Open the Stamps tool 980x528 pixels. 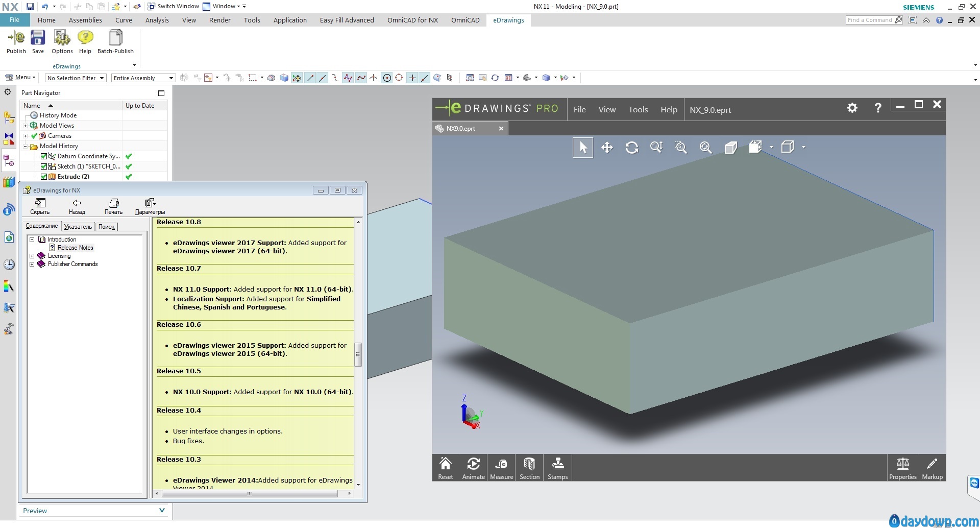point(557,468)
